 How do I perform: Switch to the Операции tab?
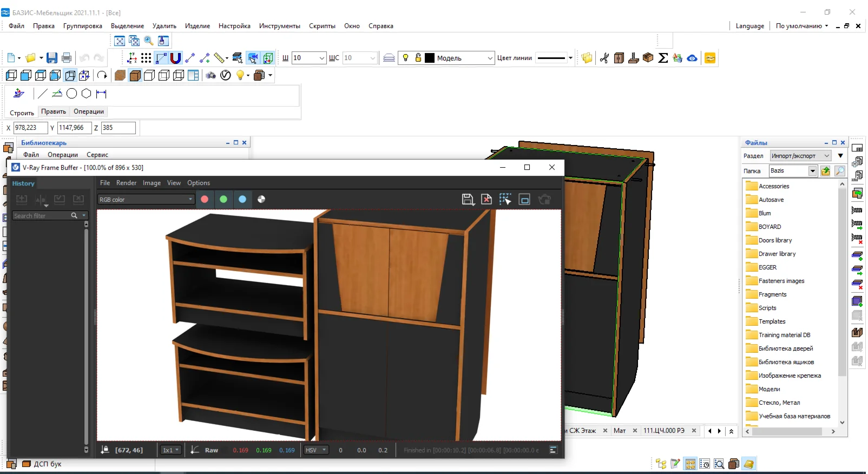click(x=89, y=111)
